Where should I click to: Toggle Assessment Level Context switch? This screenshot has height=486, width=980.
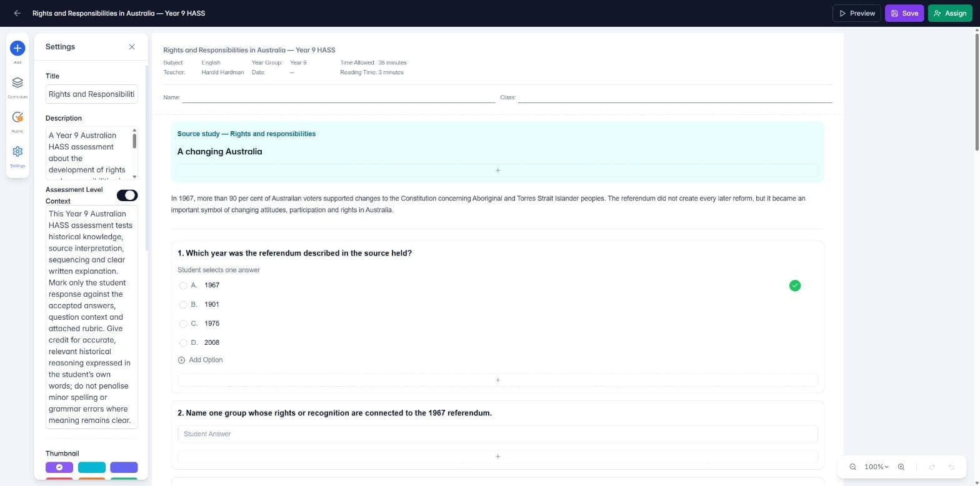click(127, 196)
